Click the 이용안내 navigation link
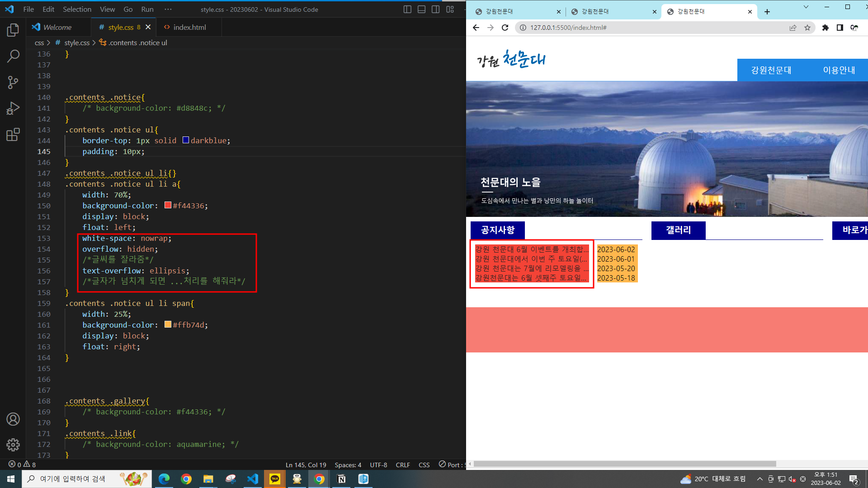 [839, 70]
